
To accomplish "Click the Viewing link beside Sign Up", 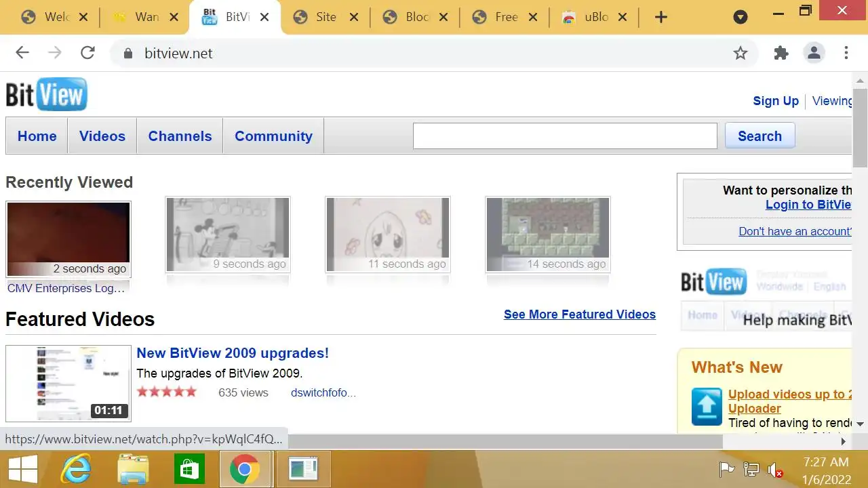I will pos(832,101).
